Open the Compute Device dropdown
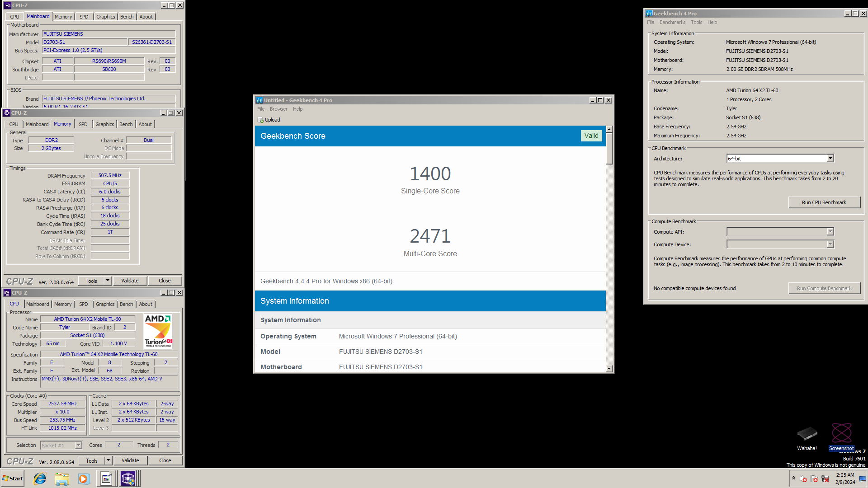This screenshot has height=488, width=868. pos(830,244)
